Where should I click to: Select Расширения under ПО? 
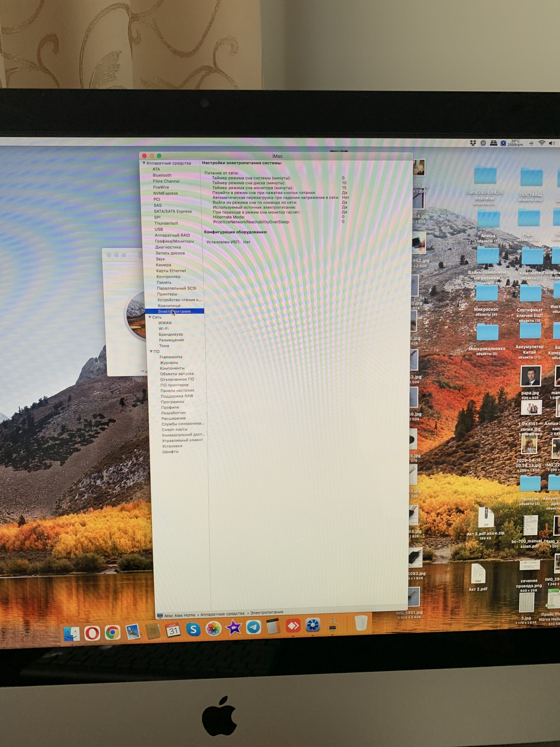point(174,418)
